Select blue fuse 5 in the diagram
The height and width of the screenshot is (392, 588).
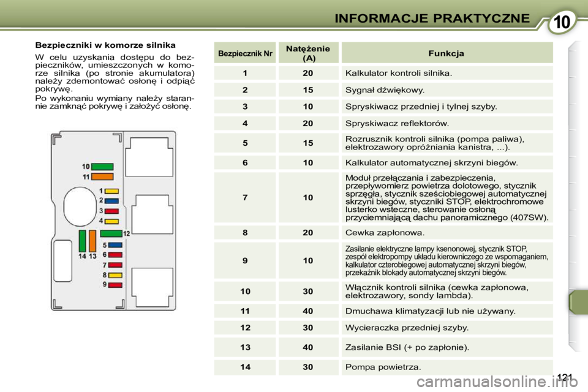coord(115,245)
